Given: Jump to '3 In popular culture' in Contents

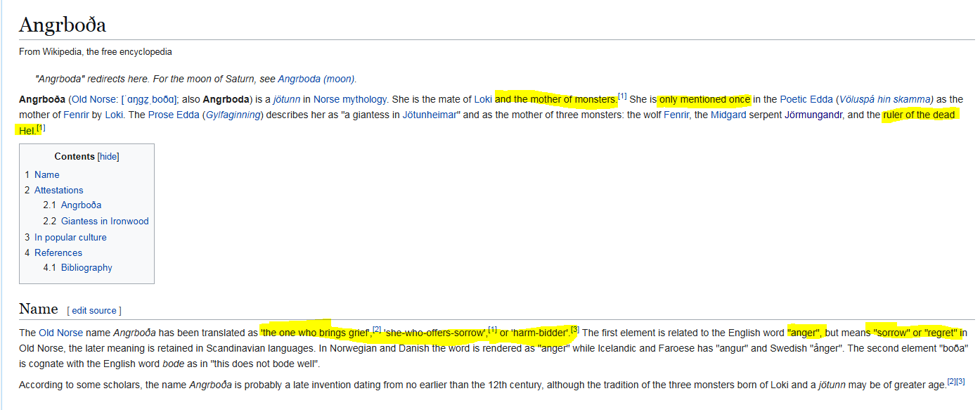Looking at the screenshot, I should click(65, 237).
